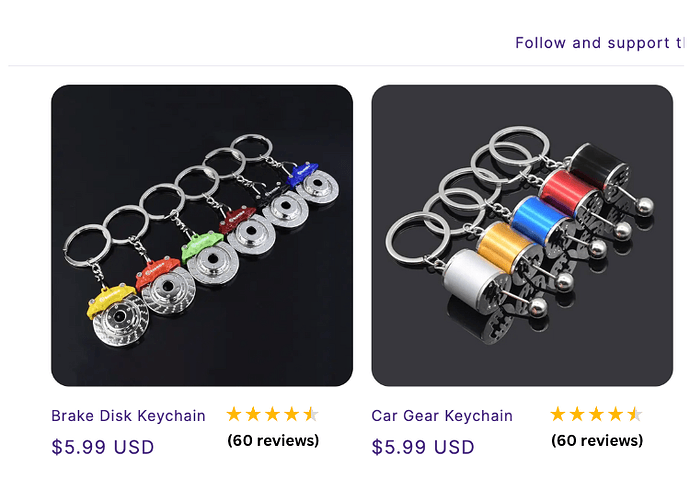
Task: Open the Brake Disk Keychain product title
Action: tap(128, 415)
